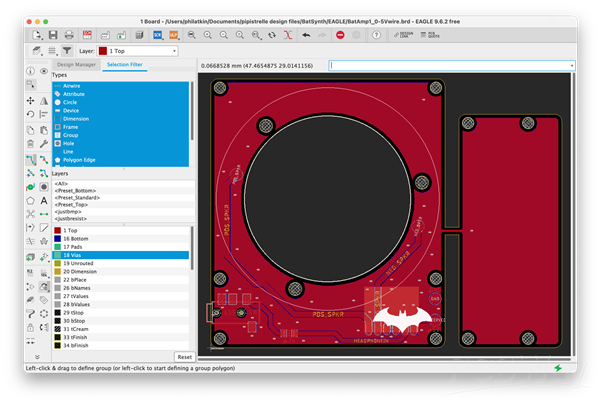Select the Airwire type in Selection Filter
Viewport: 600px width, 403px height.
point(74,86)
